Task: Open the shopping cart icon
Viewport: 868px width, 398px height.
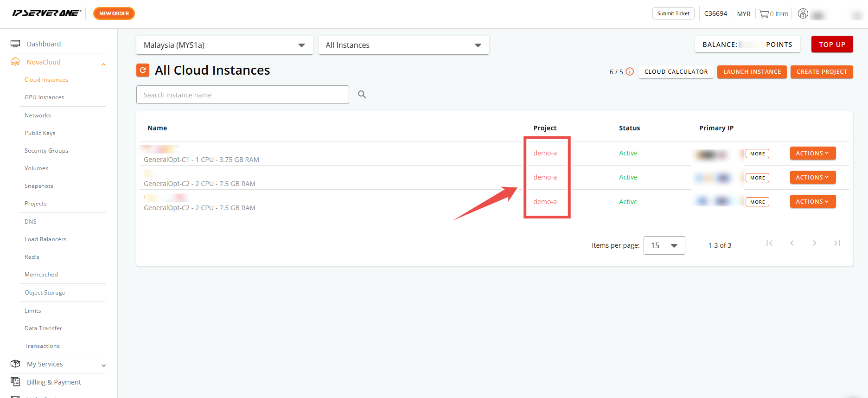Action: (764, 14)
